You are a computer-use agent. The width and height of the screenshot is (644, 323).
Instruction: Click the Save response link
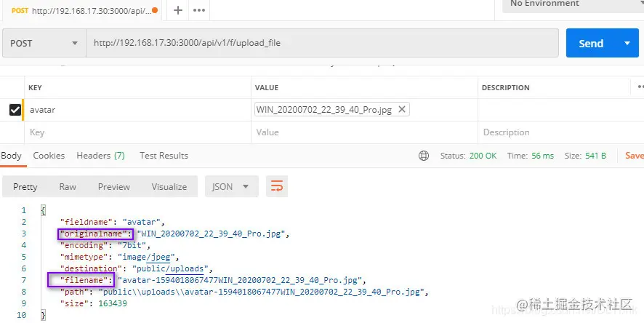[634, 156]
